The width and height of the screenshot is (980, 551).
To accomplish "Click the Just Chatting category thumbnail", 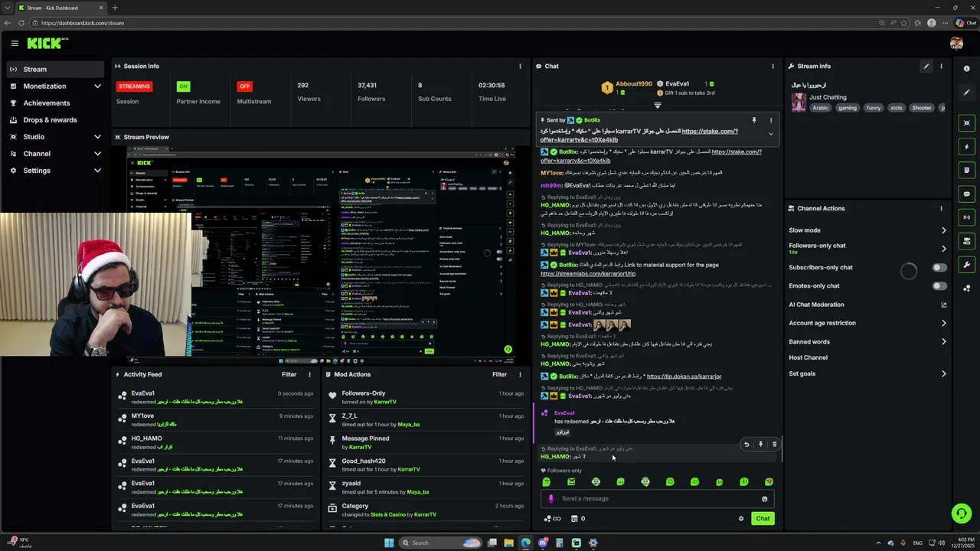I will 799,103.
